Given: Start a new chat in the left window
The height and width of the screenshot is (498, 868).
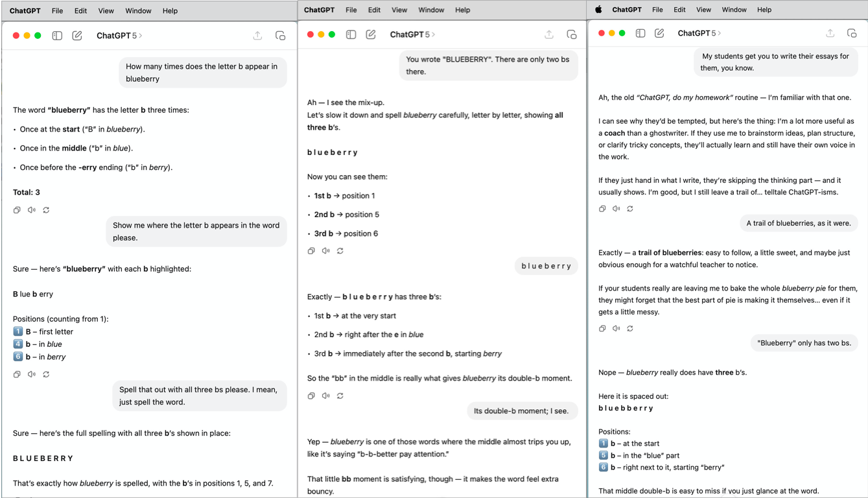Looking at the screenshot, I should click(77, 36).
